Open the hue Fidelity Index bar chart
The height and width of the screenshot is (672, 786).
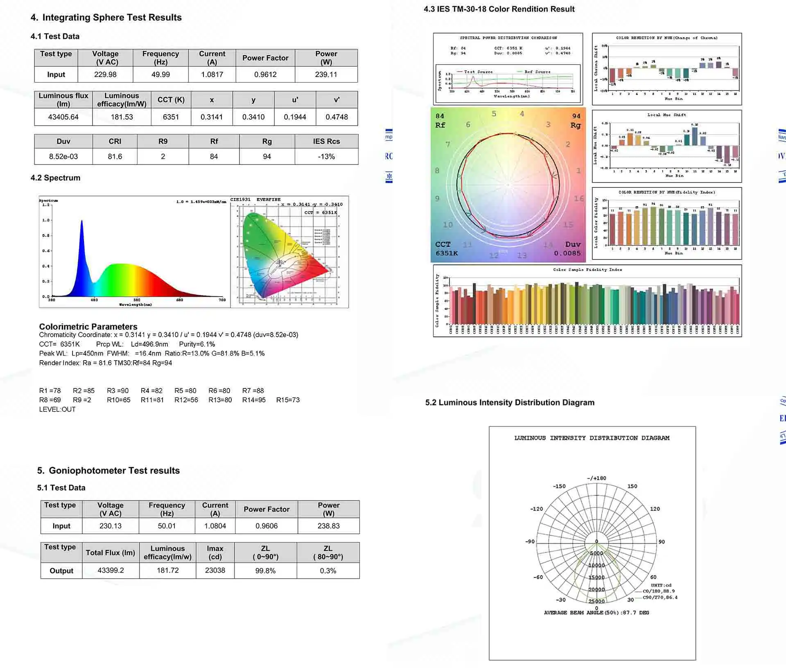coord(667,223)
